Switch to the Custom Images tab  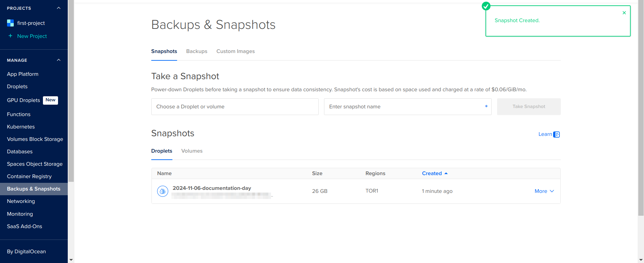[235, 51]
